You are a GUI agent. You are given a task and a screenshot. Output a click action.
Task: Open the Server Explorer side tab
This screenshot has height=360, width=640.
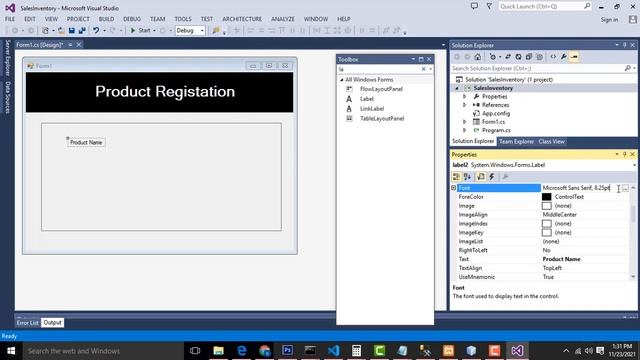7,58
